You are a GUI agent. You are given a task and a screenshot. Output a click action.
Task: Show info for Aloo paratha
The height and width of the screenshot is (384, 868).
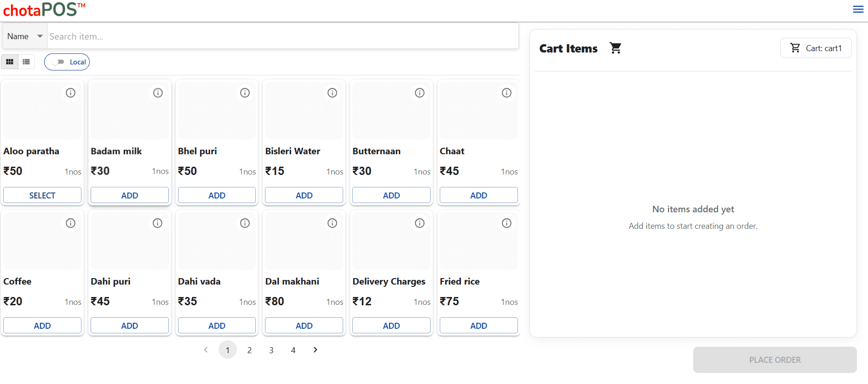tap(70, 93)
